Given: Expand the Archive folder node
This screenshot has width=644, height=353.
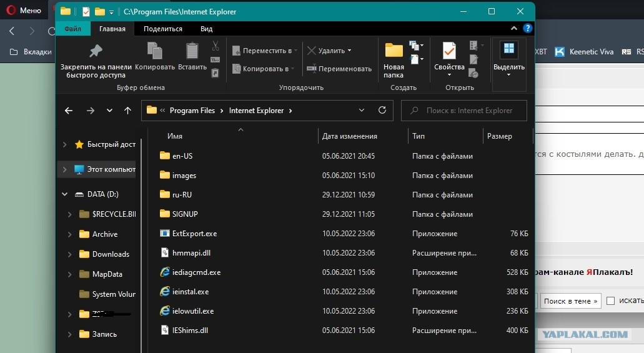Looking at the screenshot, I should (69, 234).
